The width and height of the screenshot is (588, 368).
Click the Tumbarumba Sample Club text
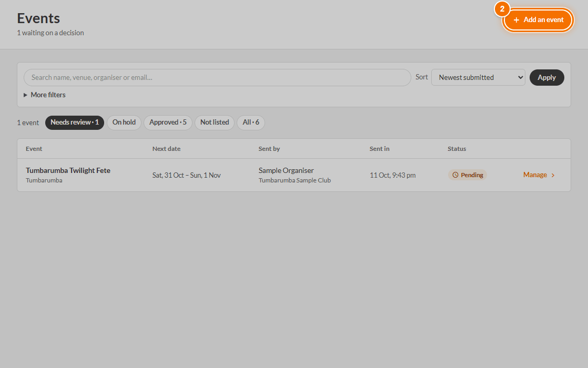click(295, 180)
